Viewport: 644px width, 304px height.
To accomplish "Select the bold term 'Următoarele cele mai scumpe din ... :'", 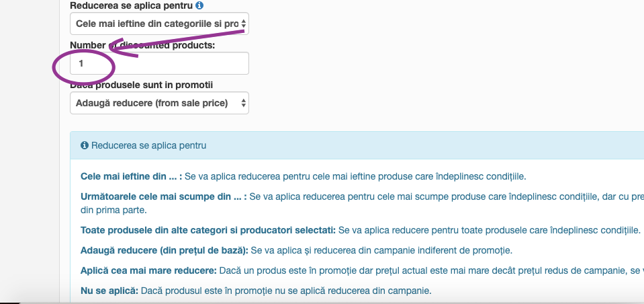I will pyautogui.click(x=163, y=196).
